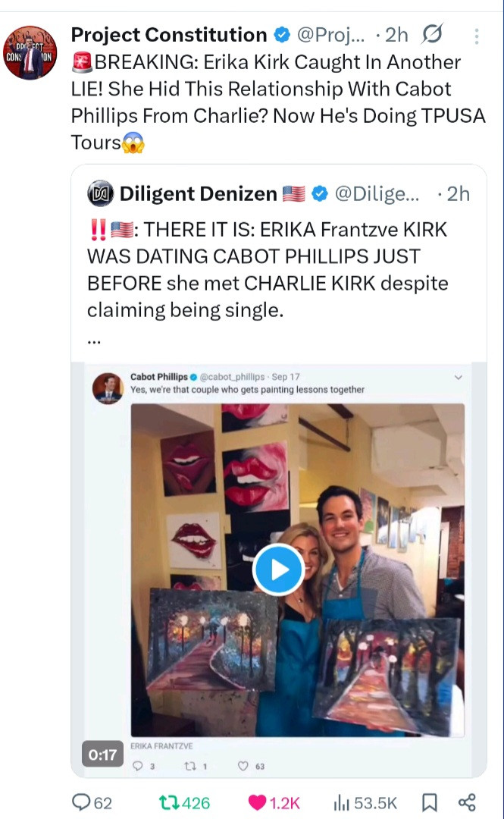Tap Cabot Phillips avatar in embedded tweet
The width and height of the screenshot is (504, 819).
[108, 388]
